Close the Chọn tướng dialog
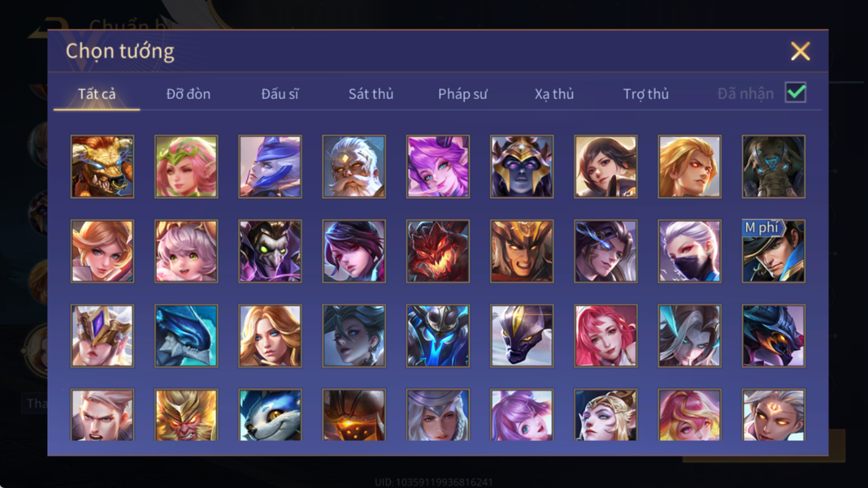 point(800,51)
